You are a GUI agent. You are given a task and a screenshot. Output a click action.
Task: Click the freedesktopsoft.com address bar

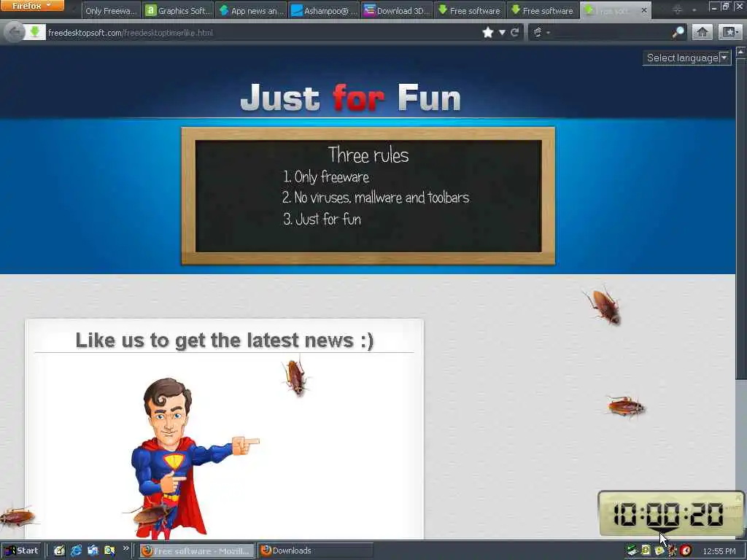click(x=262, y=32)
